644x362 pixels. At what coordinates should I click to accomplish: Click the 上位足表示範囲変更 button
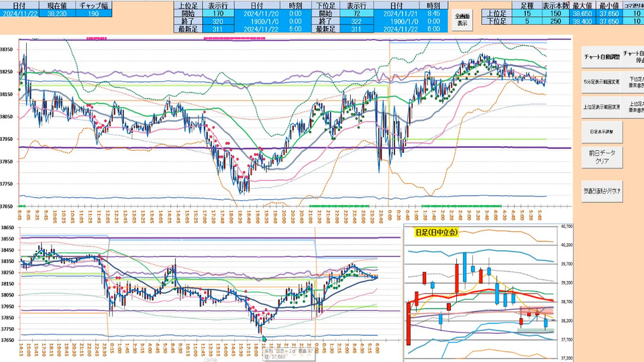[602, 107]
